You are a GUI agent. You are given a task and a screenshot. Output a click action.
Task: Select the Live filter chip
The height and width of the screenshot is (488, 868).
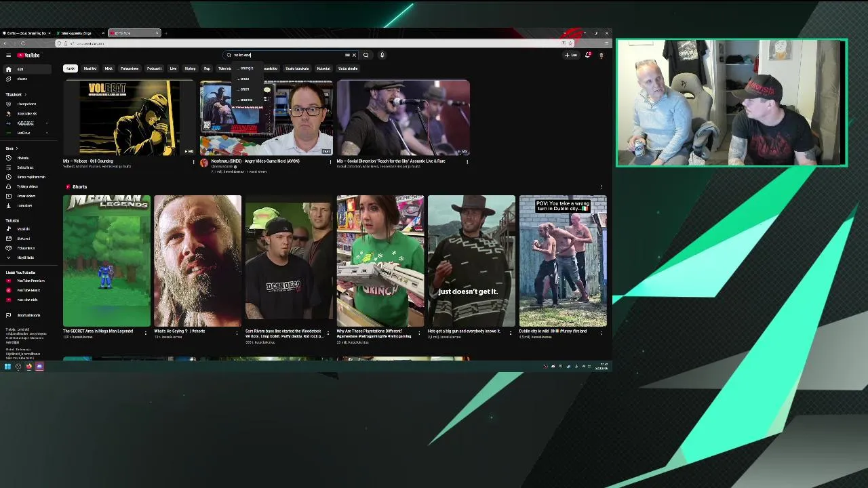173,68
